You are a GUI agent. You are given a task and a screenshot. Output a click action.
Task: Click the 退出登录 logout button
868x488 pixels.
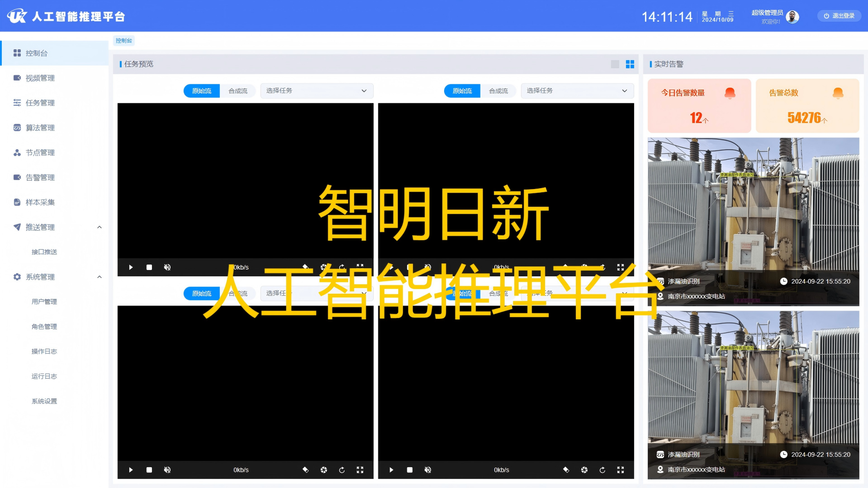pos(839,16)
